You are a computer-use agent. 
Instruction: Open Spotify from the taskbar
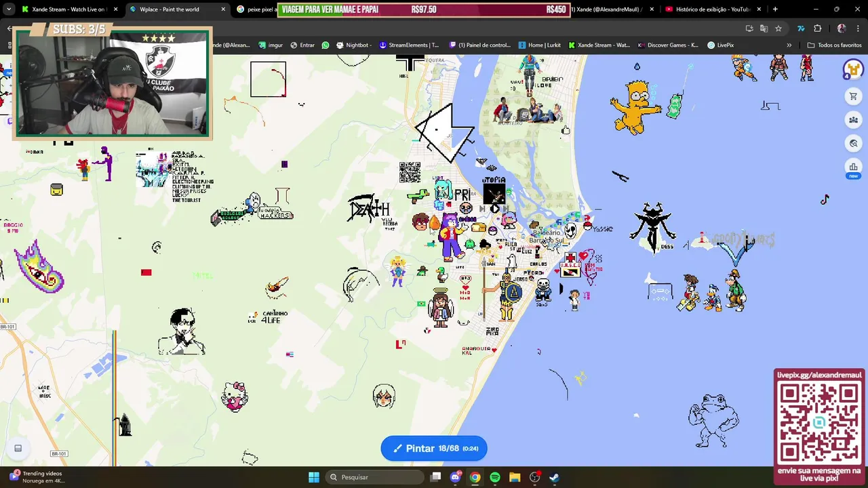(x=495, y=477)
